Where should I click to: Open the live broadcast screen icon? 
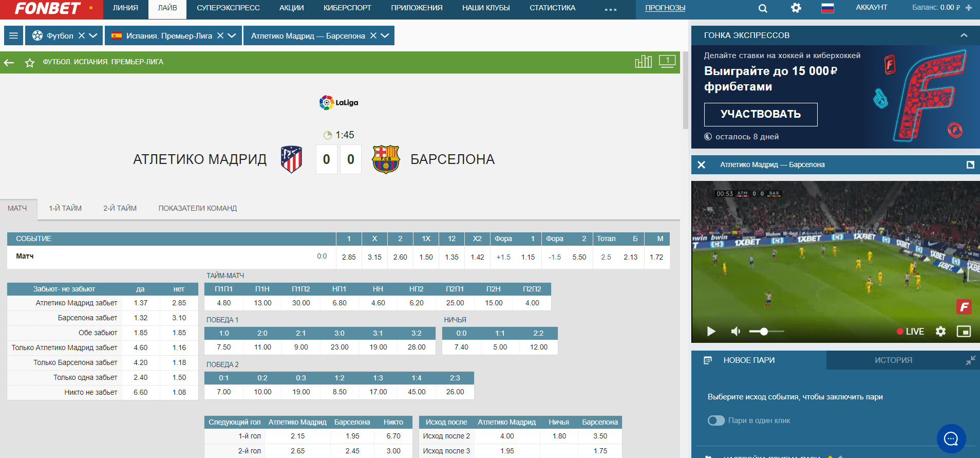pos(667,62)
